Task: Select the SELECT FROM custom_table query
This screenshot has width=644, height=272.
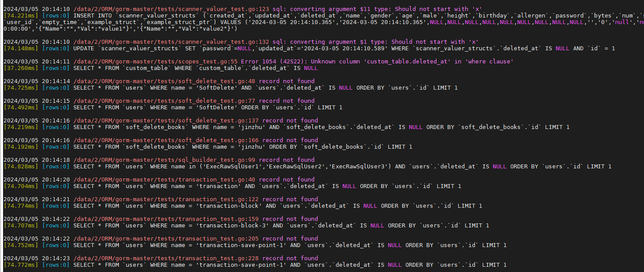Action: [x=157, y=68]
